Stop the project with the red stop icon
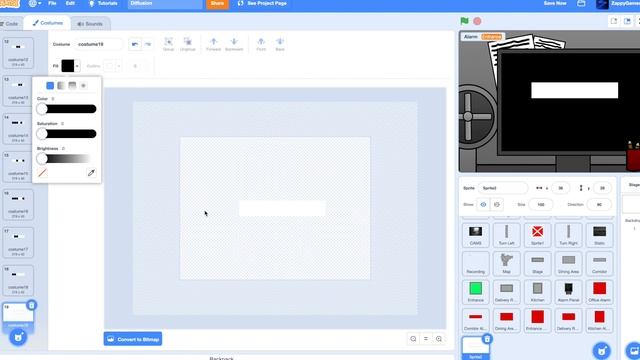 point(477,21)
